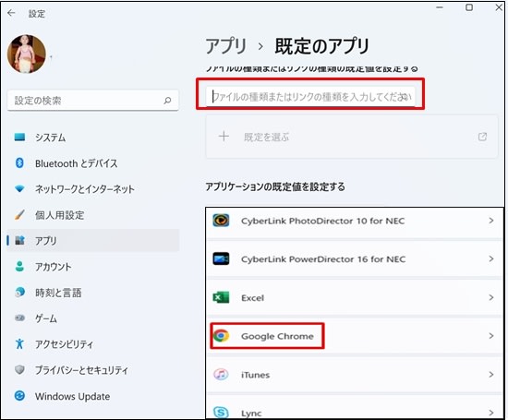The image size is (508, 420).
Task: Click the 既定を選ぶ button
Action: click(352, 137)
